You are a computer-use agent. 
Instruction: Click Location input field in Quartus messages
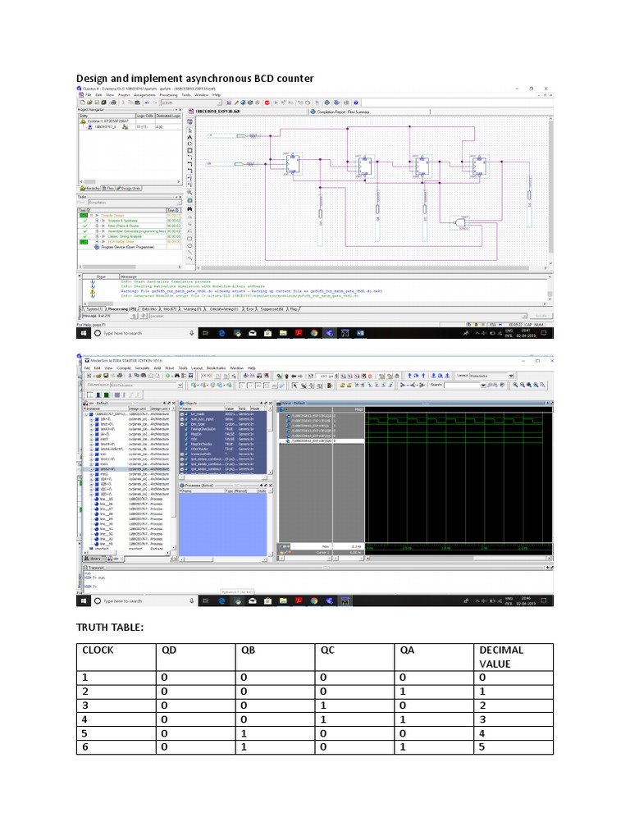click(x=337, y=316)
